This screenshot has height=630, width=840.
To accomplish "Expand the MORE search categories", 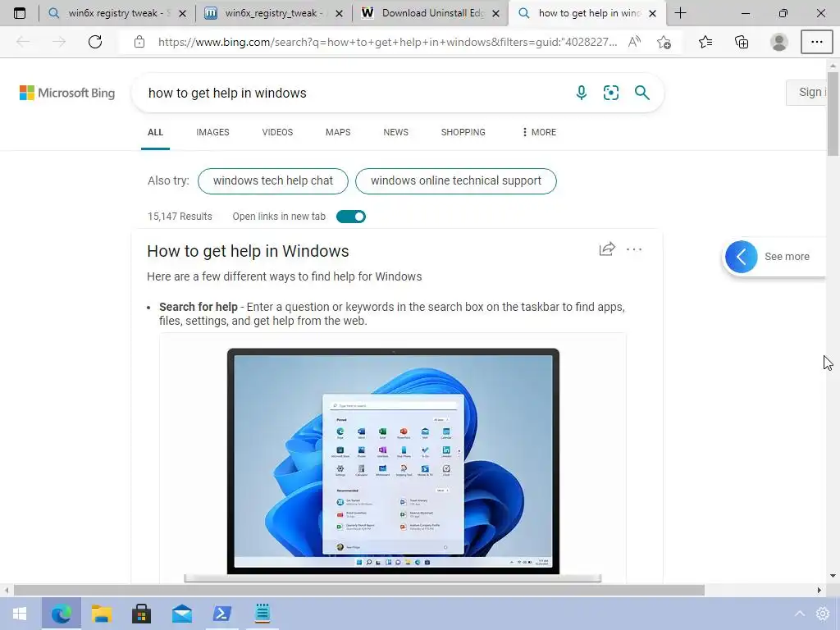I will (x=539, y=132).
